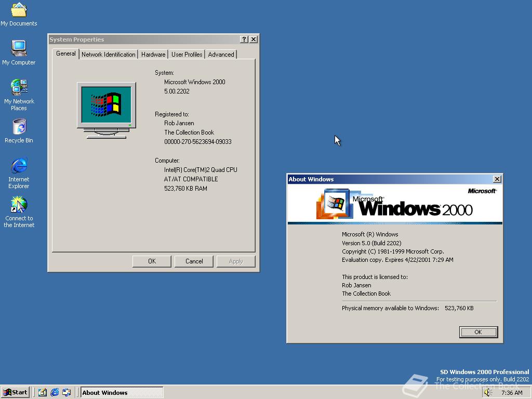Image resolution: width=532 pixels, height=399 pixels.
Task: Open the Hardware tab
Action: [153, 54]
